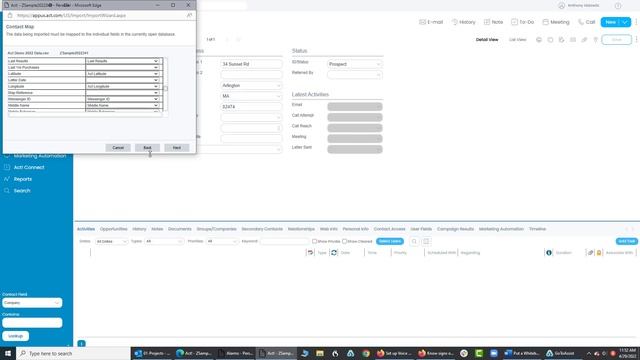Switch to the Secondary Contacts tab
The image size is (640, 360).
coord(262,229)
